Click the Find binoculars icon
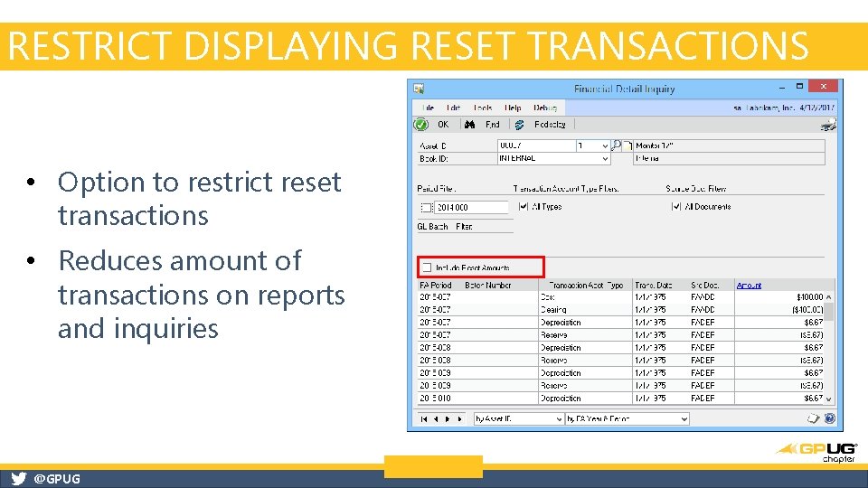 (x=470, y=125)
